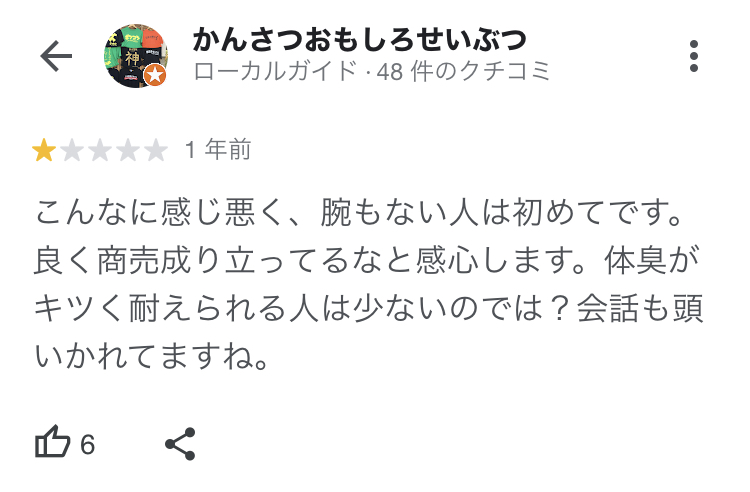View the 48 件のクチコミ reviews count
The image size is (750, 492).
click(x=463, y=71)
